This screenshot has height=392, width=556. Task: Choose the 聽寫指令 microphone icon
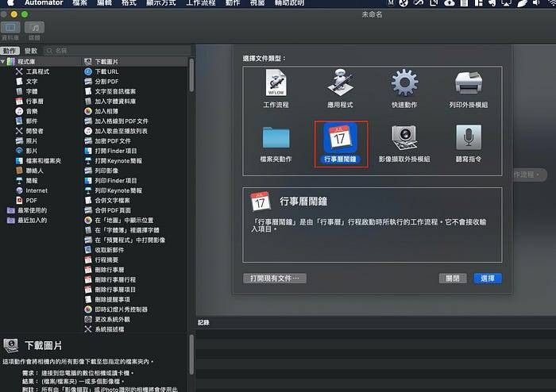469,137
